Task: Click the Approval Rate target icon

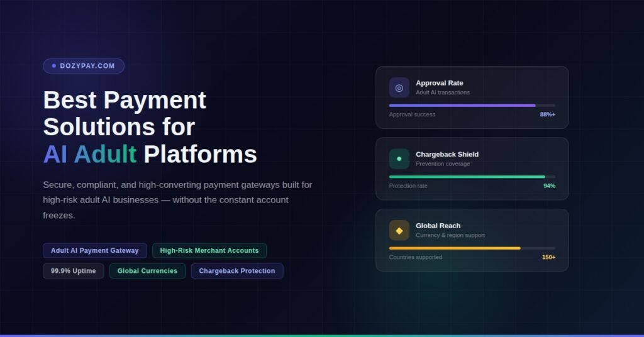Action: tap(399, 87)
